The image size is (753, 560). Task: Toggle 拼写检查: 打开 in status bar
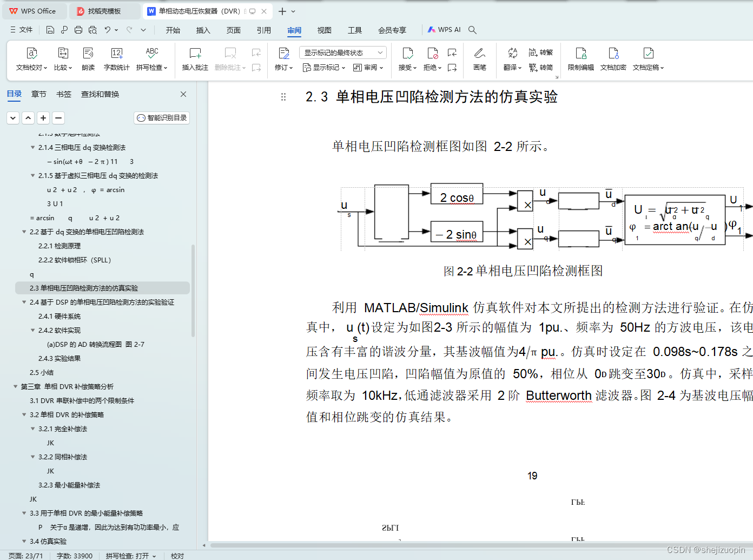pyautogui.click(x=131, y=556)
